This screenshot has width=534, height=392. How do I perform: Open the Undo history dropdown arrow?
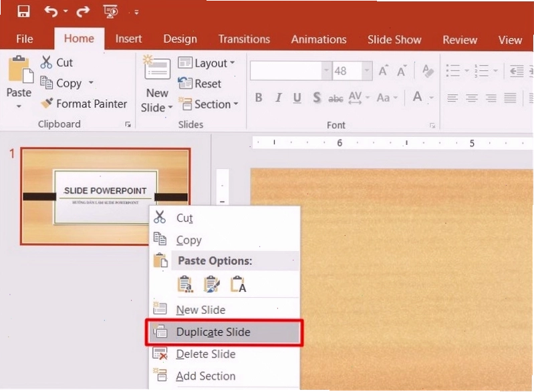[x=65, y=11]
